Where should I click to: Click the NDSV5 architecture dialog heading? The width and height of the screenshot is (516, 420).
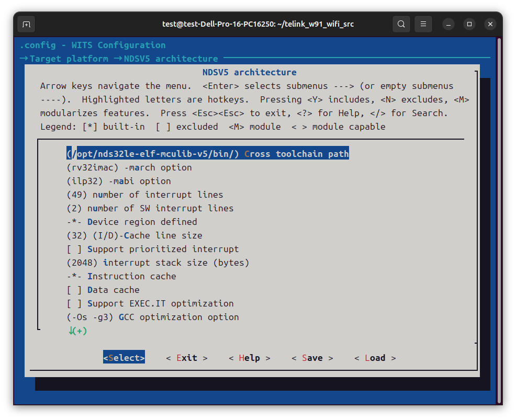[250, 72]
